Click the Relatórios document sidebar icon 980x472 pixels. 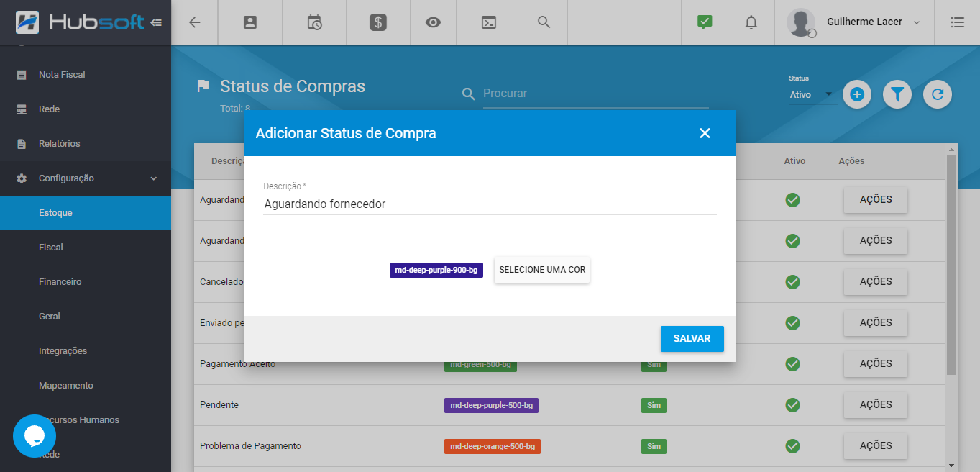22,144
